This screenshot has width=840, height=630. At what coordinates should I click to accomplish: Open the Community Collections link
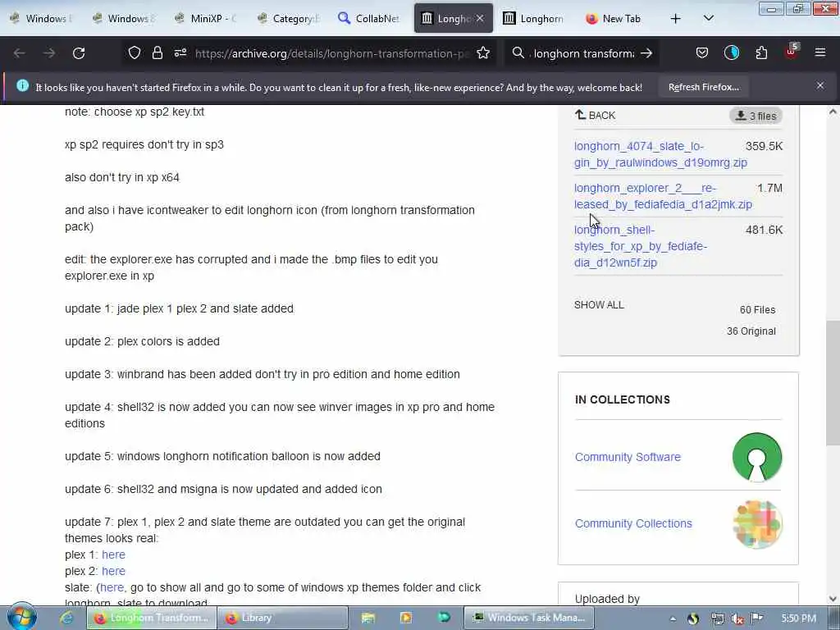click(x=633, y=523)
